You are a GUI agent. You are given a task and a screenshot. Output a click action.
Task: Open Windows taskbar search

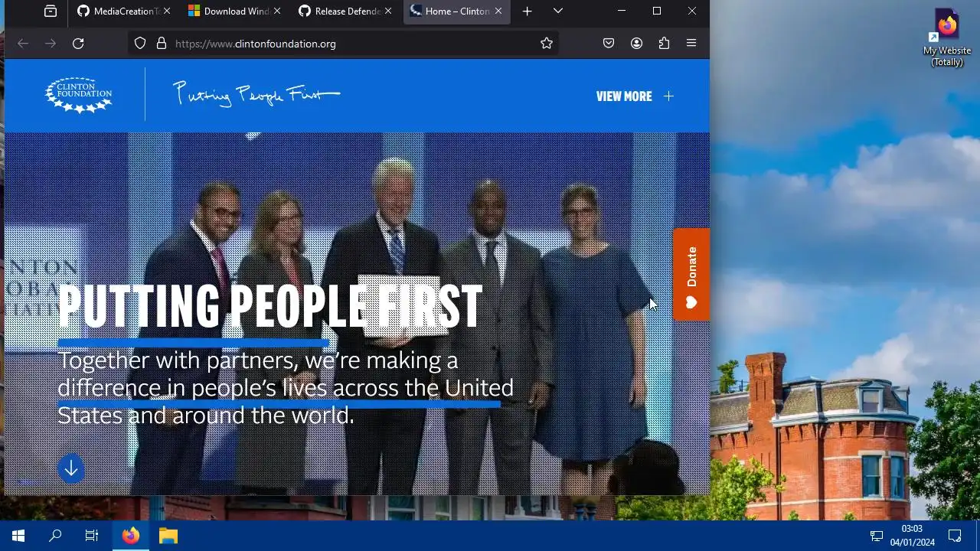55,536
